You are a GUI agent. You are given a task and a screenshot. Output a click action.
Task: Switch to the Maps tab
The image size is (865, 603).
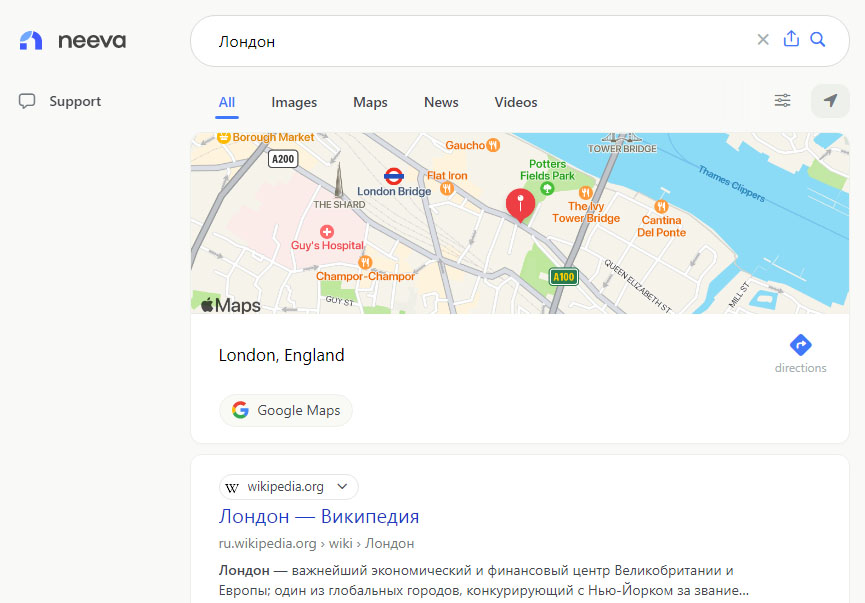[370, 103]
